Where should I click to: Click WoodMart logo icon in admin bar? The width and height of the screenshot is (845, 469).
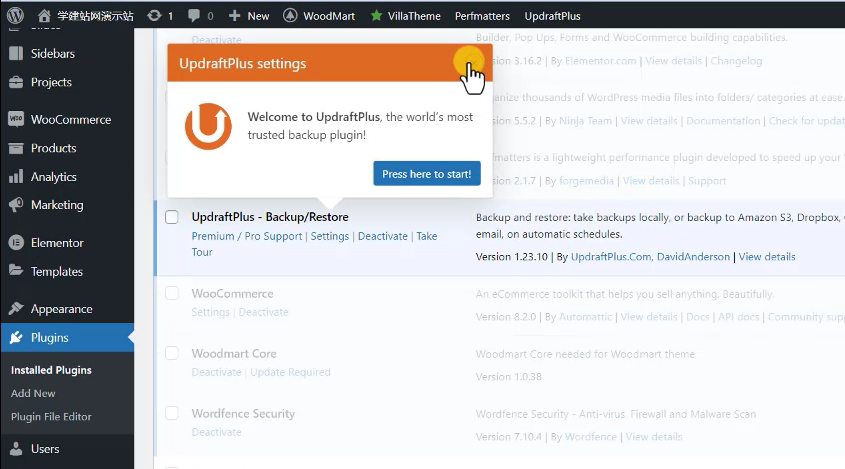pyautogui.click(x=290, y=16)
